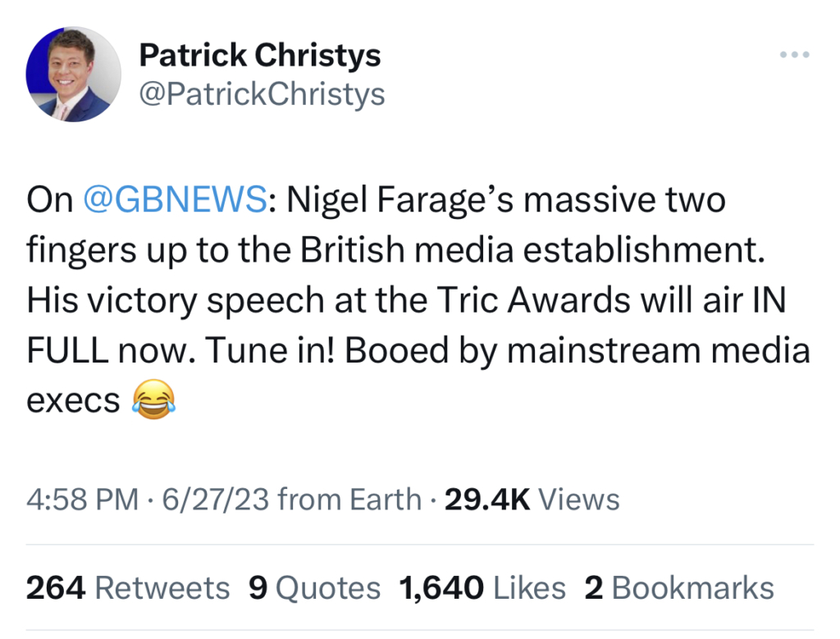Click the 29.4K Views count
840x639 pixels.
coord(532,499)
